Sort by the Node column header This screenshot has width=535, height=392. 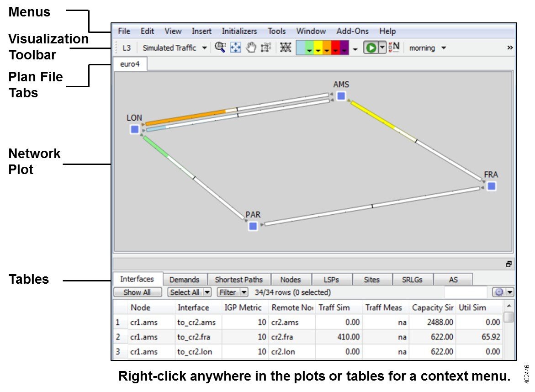(151, 307)
